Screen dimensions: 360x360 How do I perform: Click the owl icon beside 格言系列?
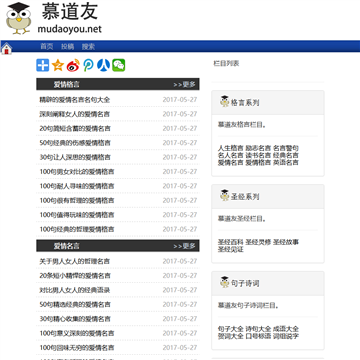coord(225,101)
